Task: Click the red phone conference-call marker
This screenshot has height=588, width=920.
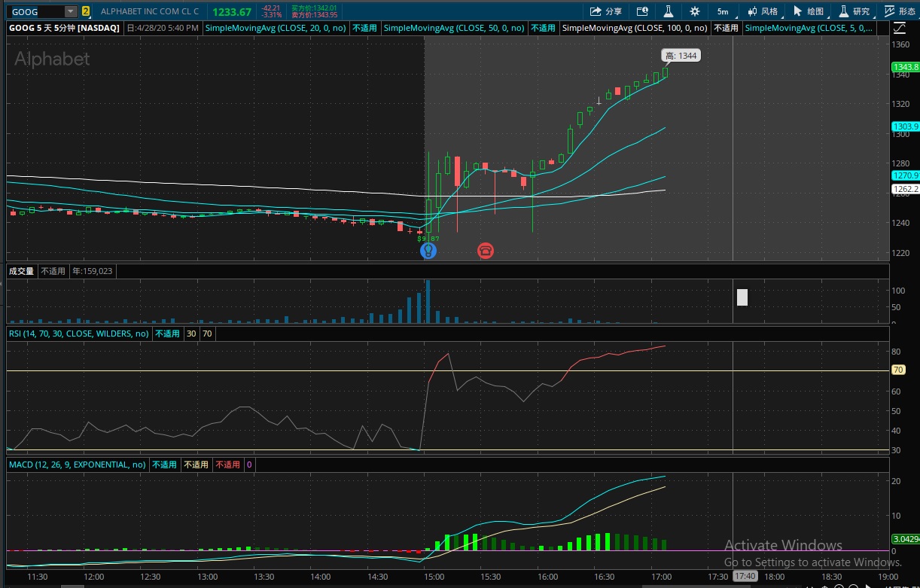Action: coord(486,250)
